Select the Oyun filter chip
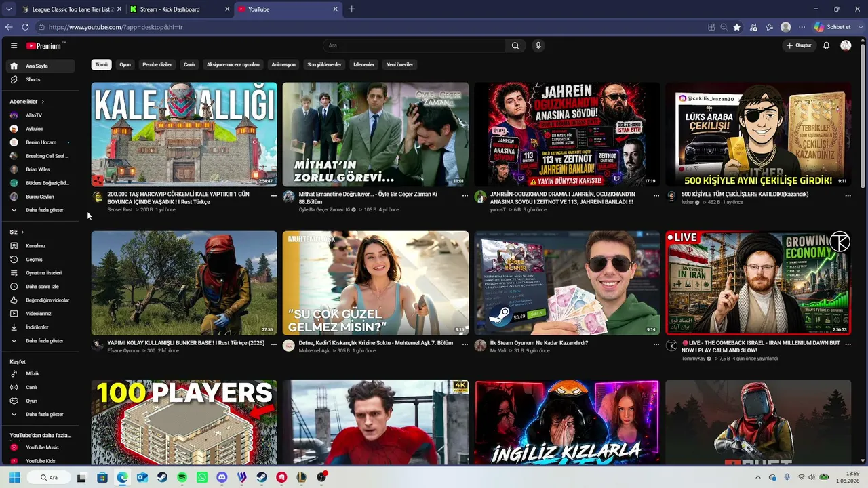The width and height of the screenshot is (868, 488). pyautogui.click(x=125, y=64)
